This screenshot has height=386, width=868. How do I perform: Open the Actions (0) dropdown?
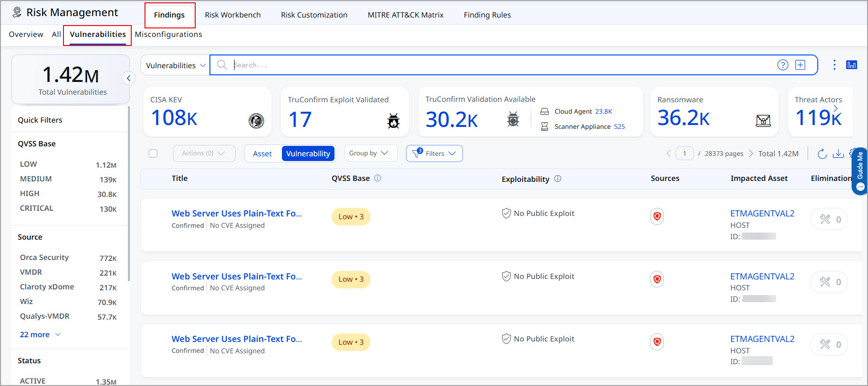pos(204,153)
